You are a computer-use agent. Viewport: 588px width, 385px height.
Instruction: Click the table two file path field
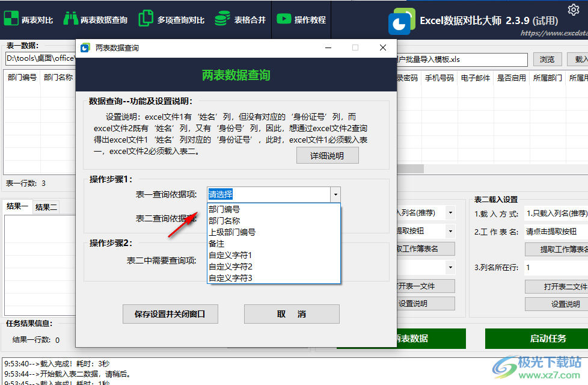coord(462,60)
